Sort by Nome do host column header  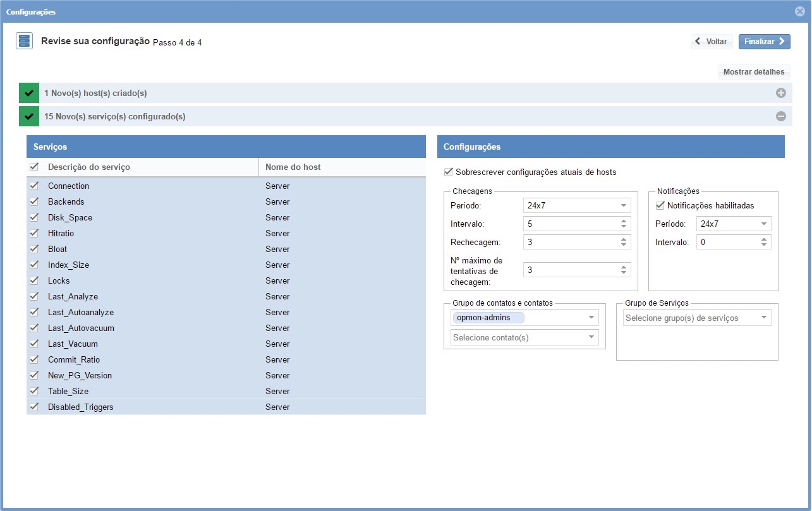293,167
